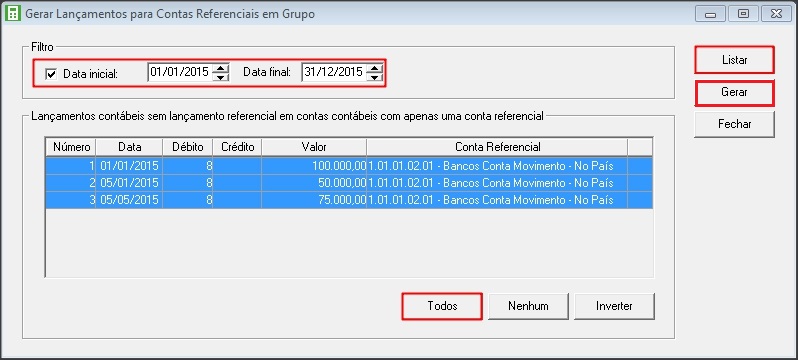Click Conta Referencial cell of entry number 3
Viewport: 798px width, 360px height.
pyautogui.click(x=497, y=200)
